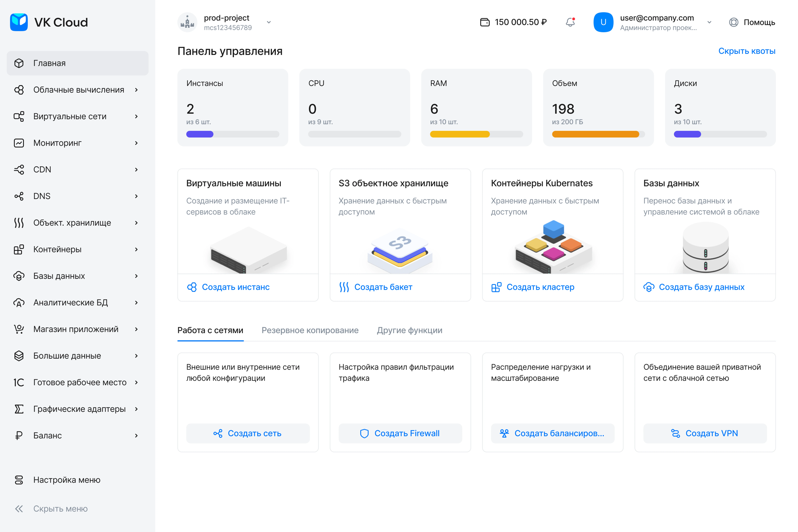Image resolution: width=798 pixels, height=532 pixels.
Task: Click Создать VPN button
Action: tap(705, 433)
